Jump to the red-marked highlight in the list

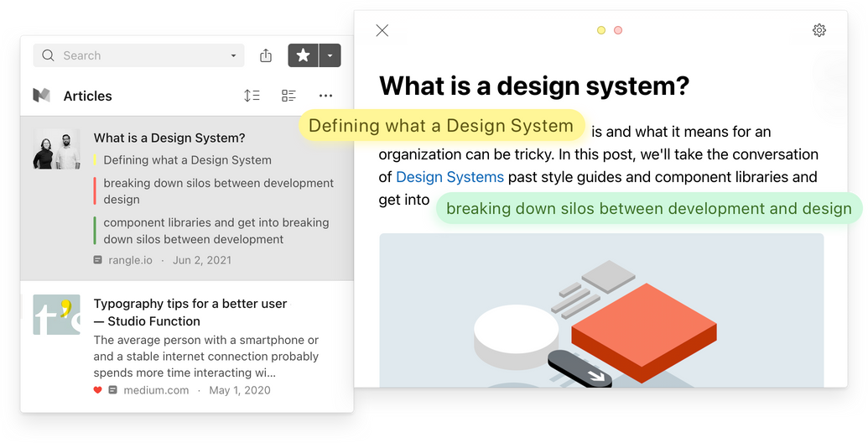pyautogui.click(x=218, y=191)
